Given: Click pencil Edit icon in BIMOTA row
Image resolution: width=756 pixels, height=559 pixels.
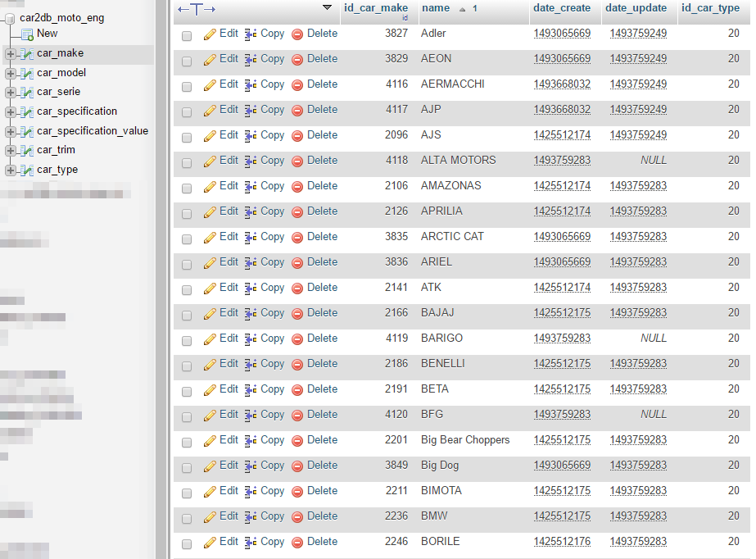Looking at the screenshot, I should [x=210, y=492].
